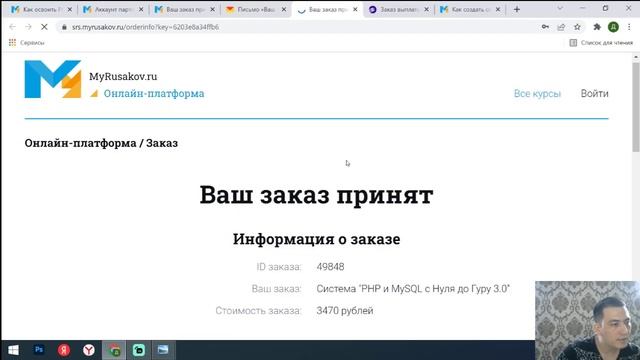The width and height of the screenshot is (640, 360).
Task: Click the Chrome taskbar icon
Action: [114, 350]
